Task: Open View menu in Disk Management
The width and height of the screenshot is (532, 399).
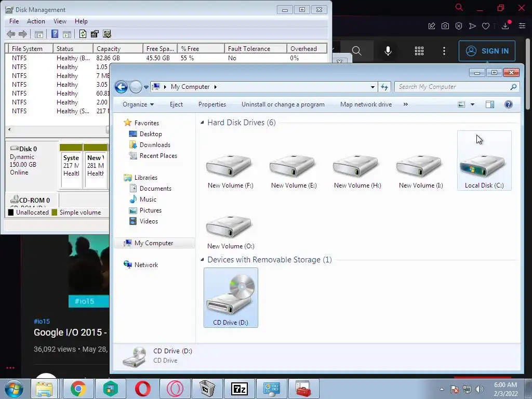Action: [x=60, y=21]
